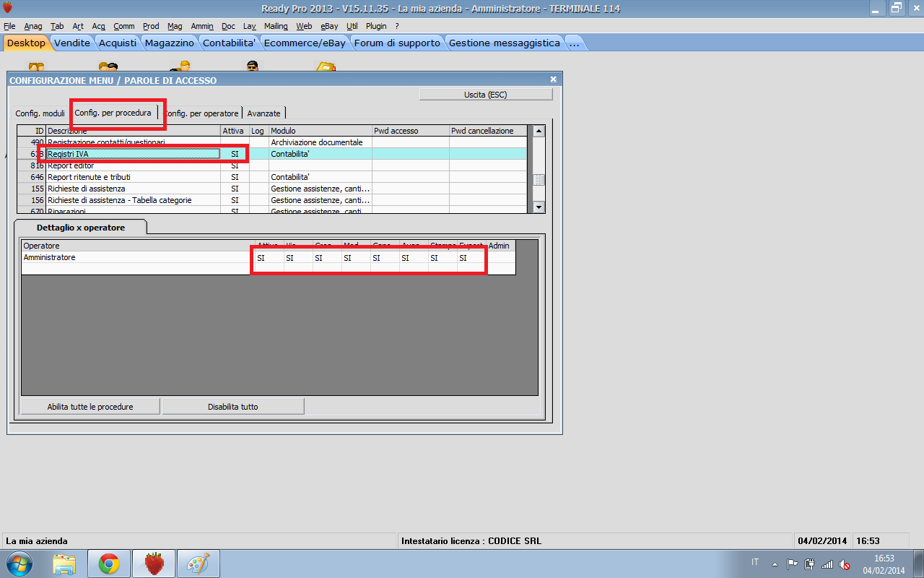Close the Configurazione Menu dialog with X
The width and height of the screenshot is (924, 578).
553,79
